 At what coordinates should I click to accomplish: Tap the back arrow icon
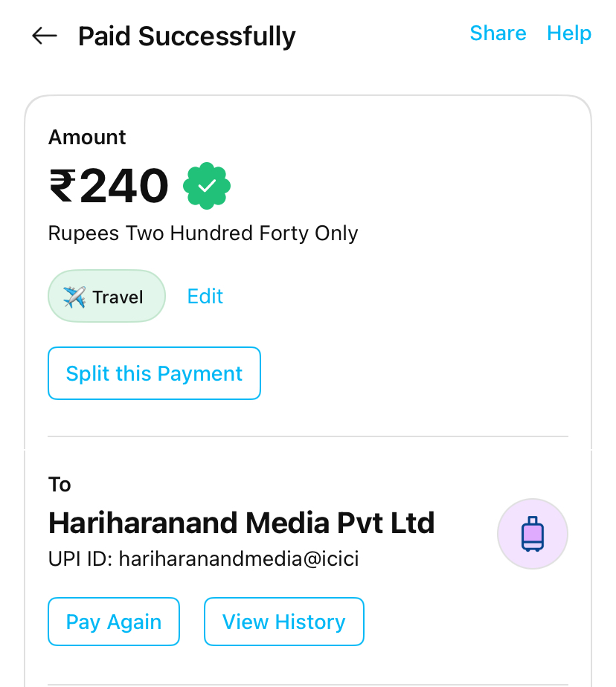click(x=45, y=36)
